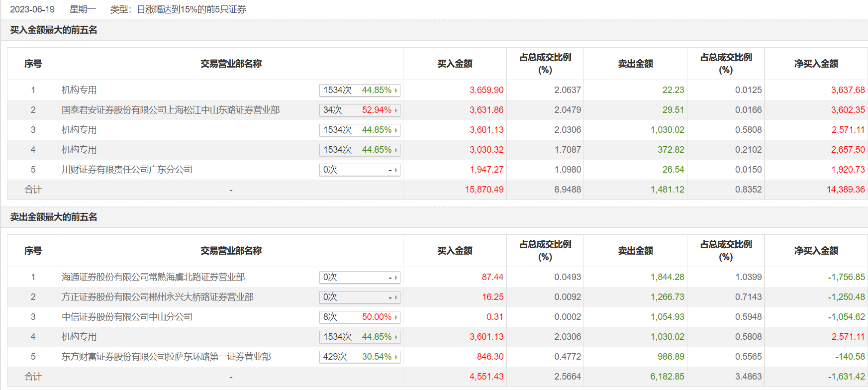Expand the 34次 52.94% stats box
The width and height of the screenshot is (868, 390).
359,110
